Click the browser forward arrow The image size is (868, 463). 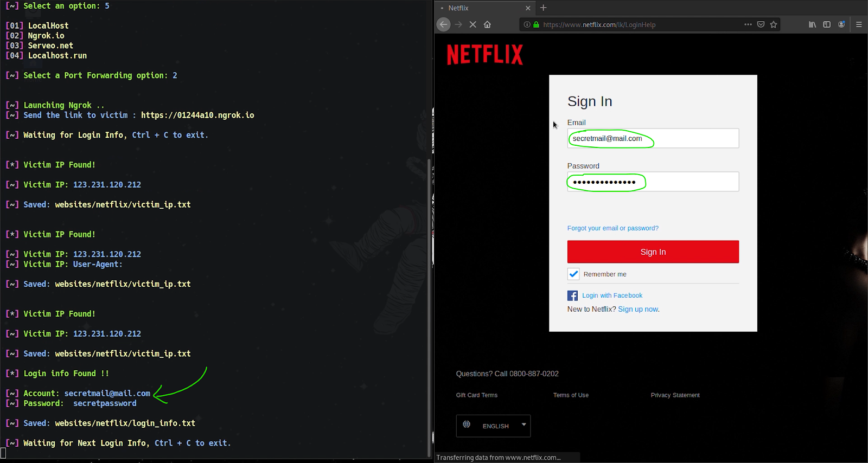(458, 24)
